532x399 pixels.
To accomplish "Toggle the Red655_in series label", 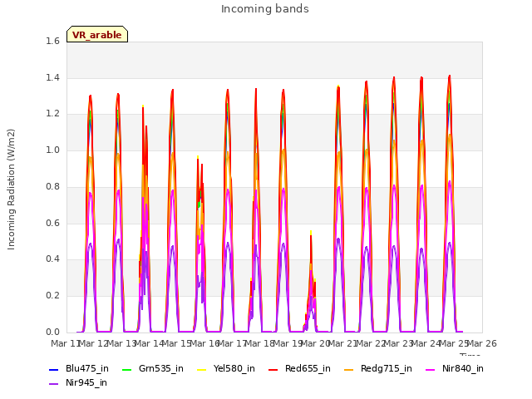I will (308, 368).
